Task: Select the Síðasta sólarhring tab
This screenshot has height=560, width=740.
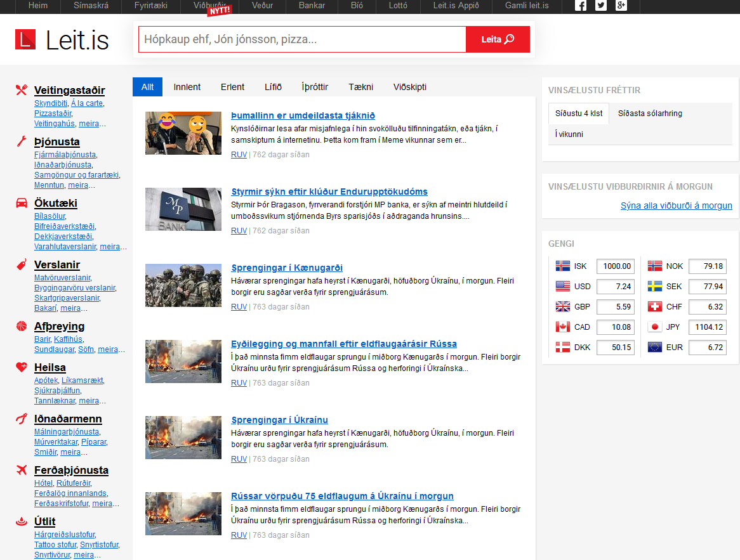Action: click(650, 114)
